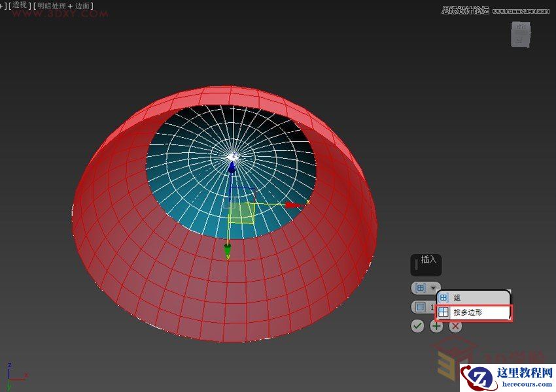Click the inset type group icon button
This screenshot has height=392, width=556.
click(420, 288)
